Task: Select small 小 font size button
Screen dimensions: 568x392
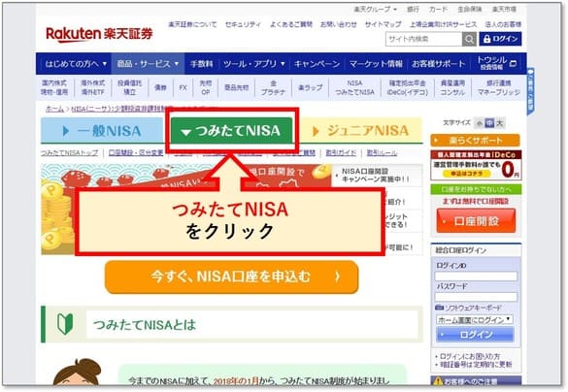Action: pyautogui.click(x=479, y=123)
